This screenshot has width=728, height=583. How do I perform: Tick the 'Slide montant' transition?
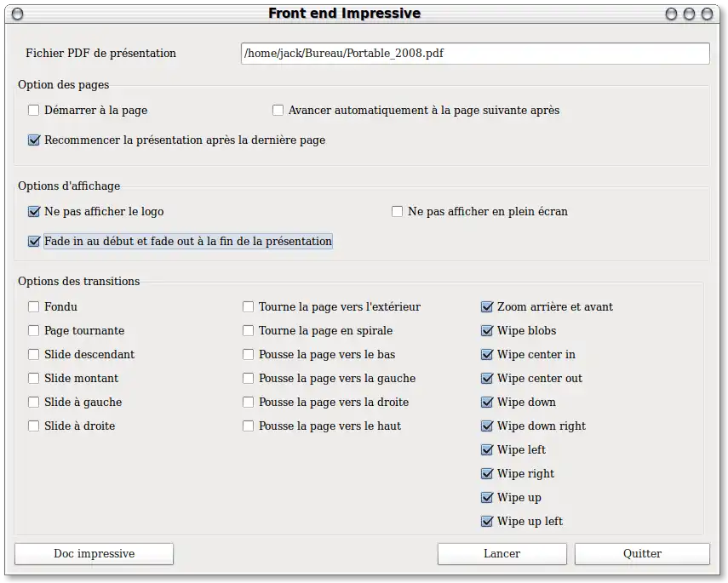pos(33,378)
